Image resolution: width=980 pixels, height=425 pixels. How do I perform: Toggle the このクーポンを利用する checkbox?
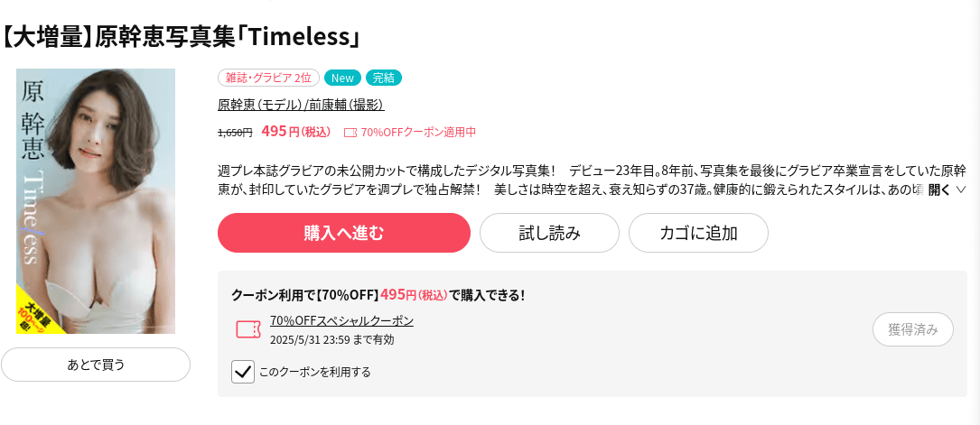(x=242, y=372)
